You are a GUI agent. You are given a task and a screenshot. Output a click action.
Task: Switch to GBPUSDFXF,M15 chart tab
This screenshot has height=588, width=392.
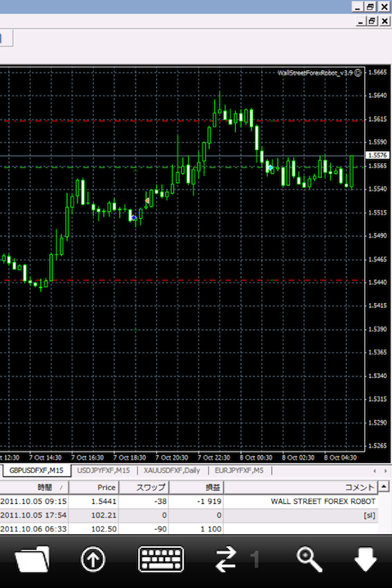click(x=36, y=470)
